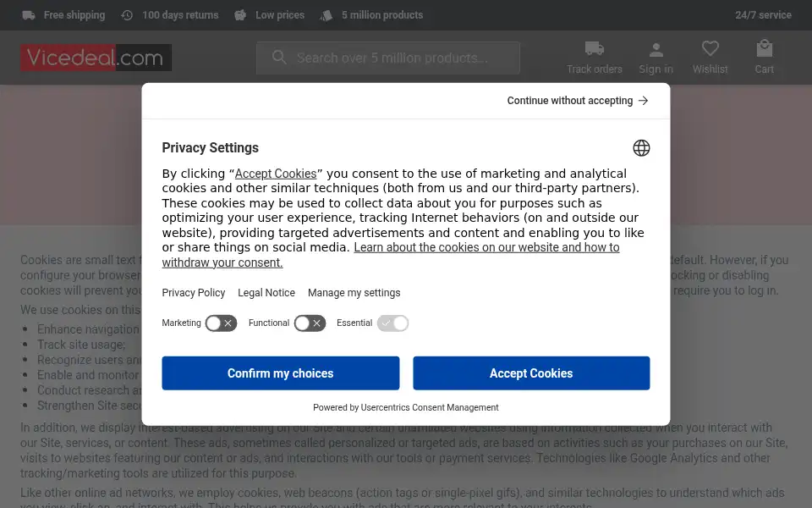
Task: Open Learn about the cookies link
Action: pyautogui.click(x=391, y=255)
